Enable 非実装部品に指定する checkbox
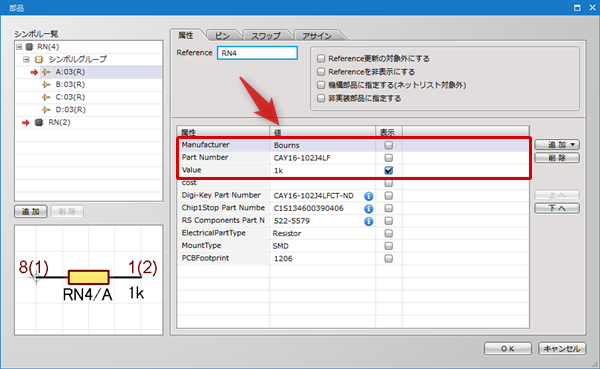Image resolution: width=600 pixels, height=369 pixels. click(321, 98)
